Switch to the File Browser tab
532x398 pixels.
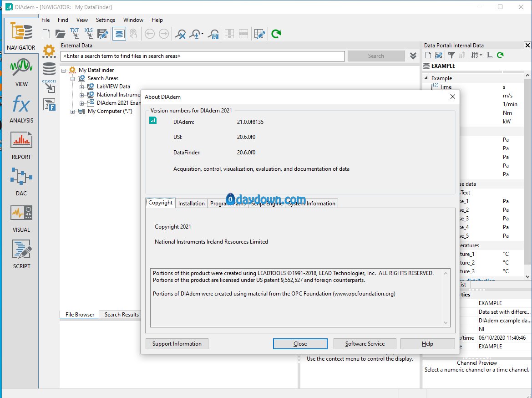[80, 315]
